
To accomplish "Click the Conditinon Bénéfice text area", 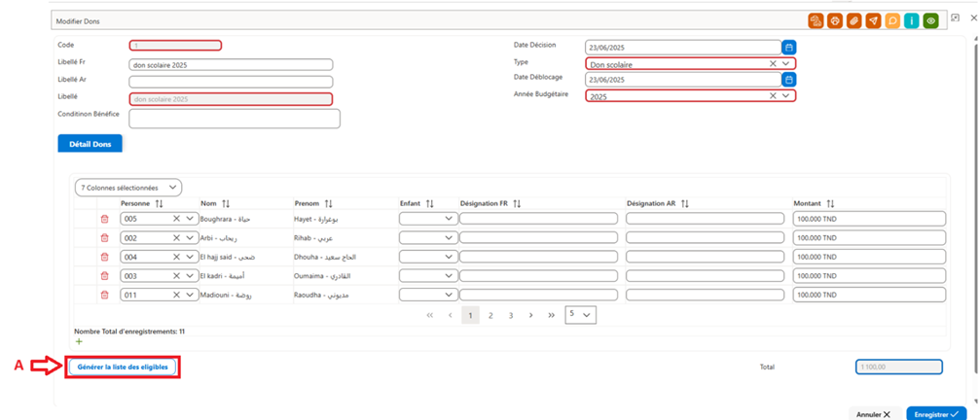I will pos(235,119).
